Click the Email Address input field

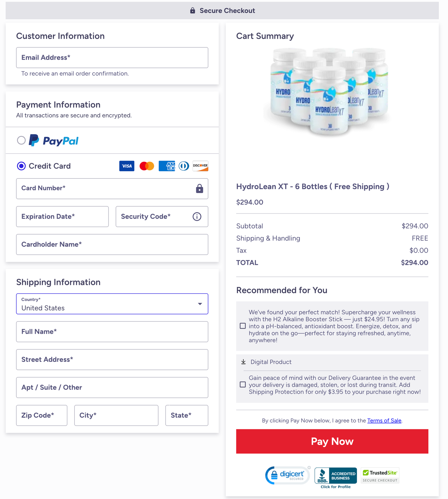coord(112,58)
